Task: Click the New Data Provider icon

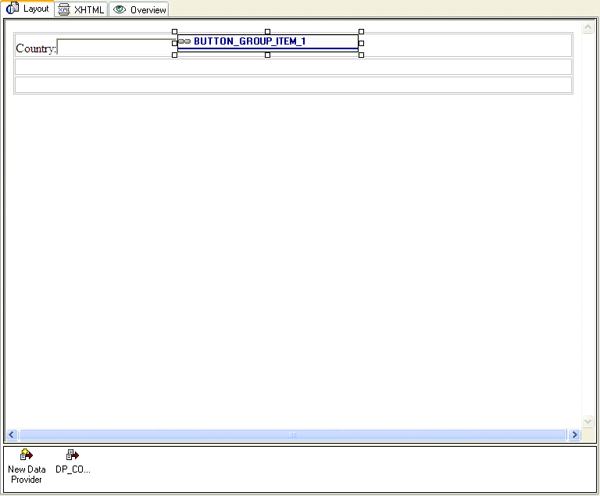Action: pyautogui.click(x=26, y=455)
